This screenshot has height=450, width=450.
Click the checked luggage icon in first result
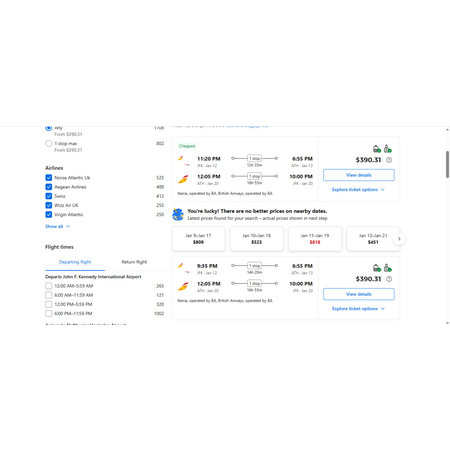click(x=387, y=149)
